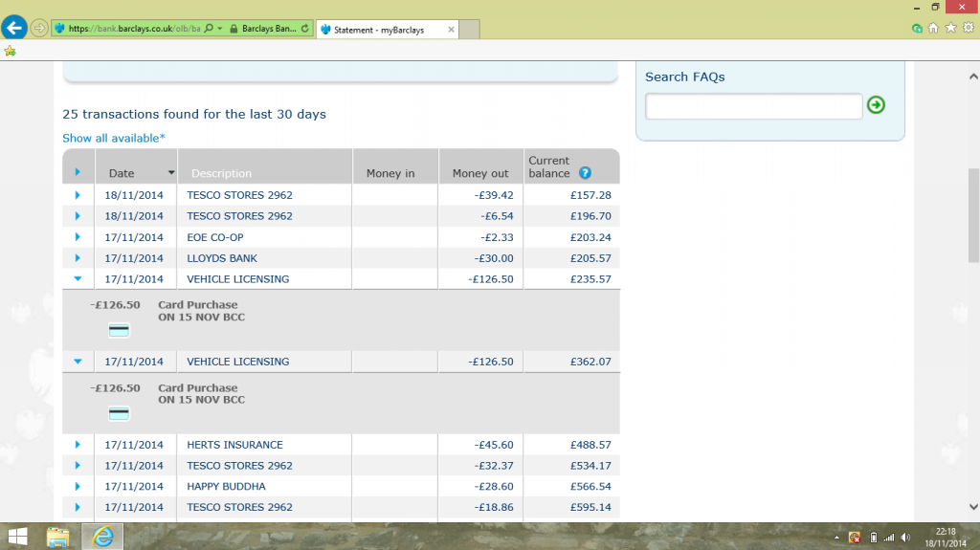This screenshot has height=550, width=980.
Task: Click the address bar search magnifier icon
Action: coord(209,29)
